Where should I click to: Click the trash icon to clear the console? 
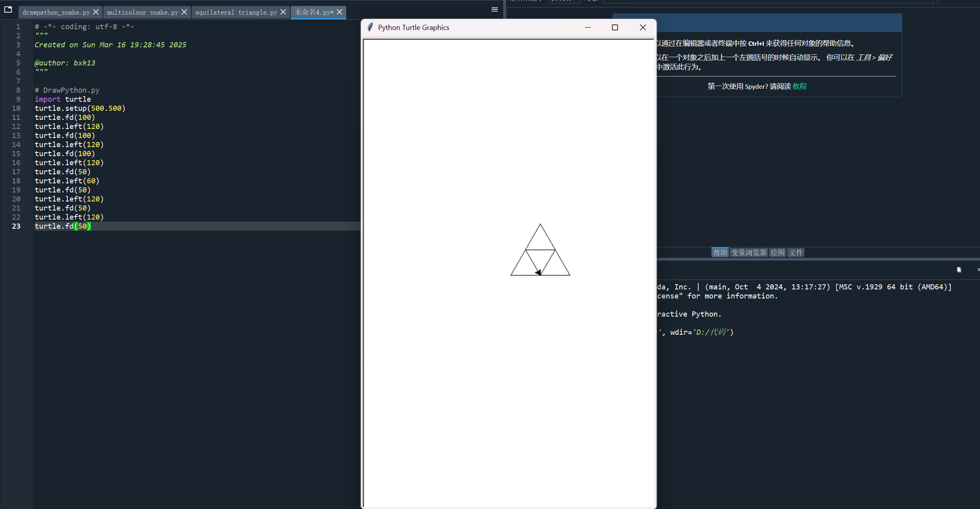959,270
